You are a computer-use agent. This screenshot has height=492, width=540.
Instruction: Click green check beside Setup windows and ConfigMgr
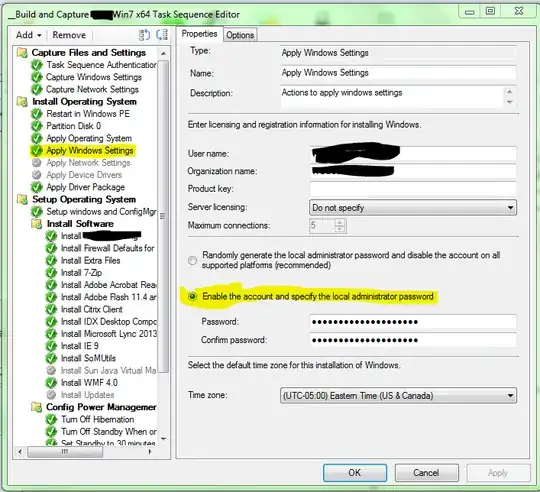pos(37,211)
